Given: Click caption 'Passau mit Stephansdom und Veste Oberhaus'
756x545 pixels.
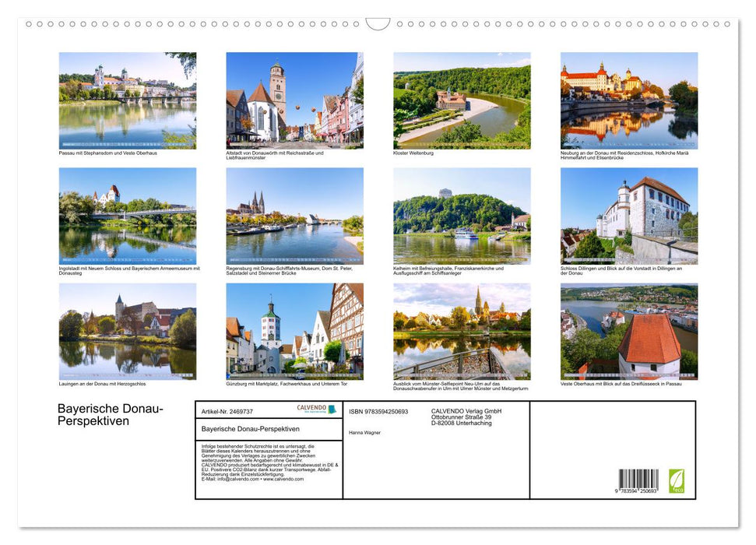Looking at the screenshot, I should 108,153.
